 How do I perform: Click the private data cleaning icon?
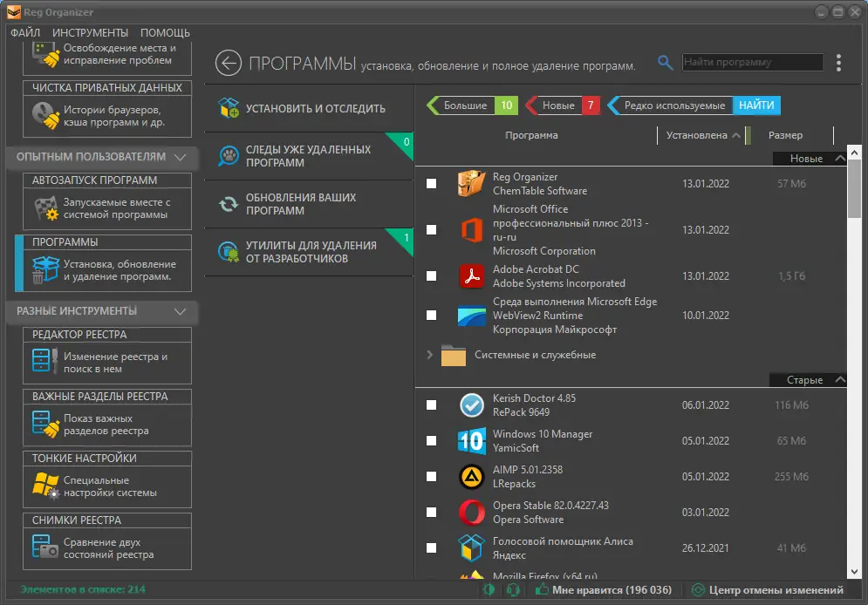[45, 116]
